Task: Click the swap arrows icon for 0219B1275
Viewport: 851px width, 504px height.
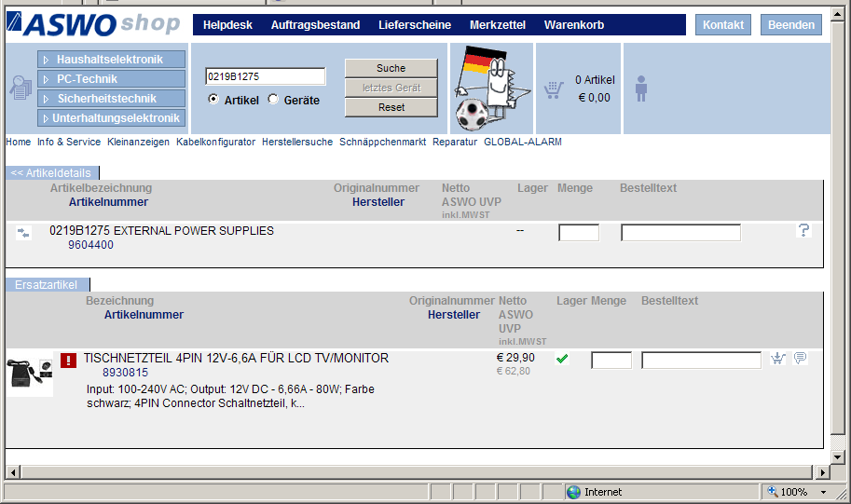Action: (x=23, y=233)
